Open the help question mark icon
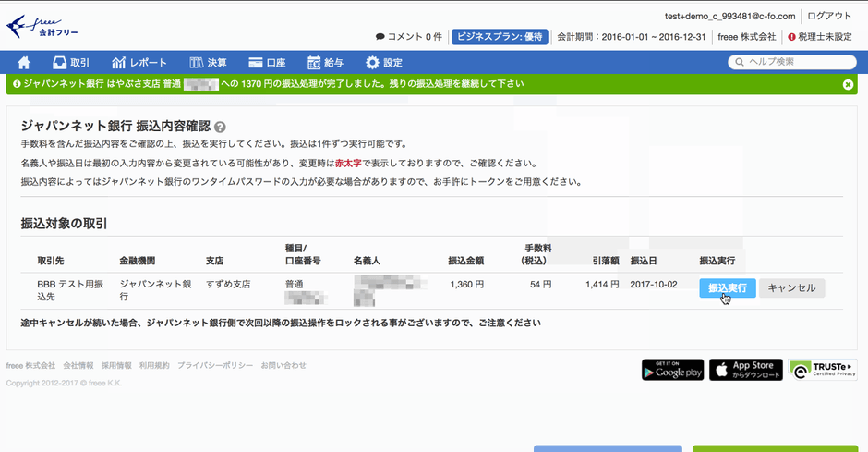This screenshot has height=452, width=868. (221, 127)
